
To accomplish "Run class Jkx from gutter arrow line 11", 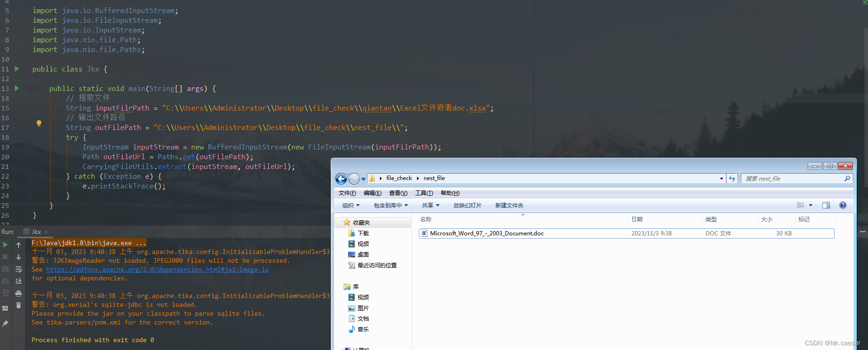I will click(x=17, y=69).
